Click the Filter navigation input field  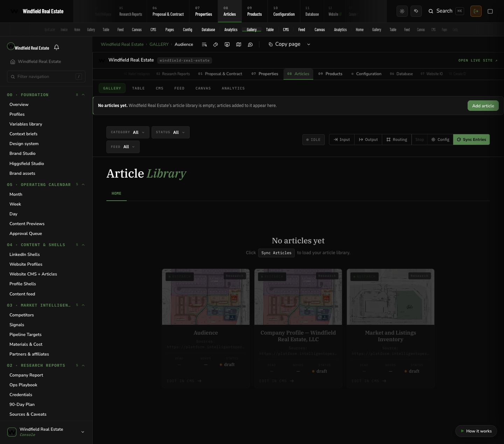point(46,77)
